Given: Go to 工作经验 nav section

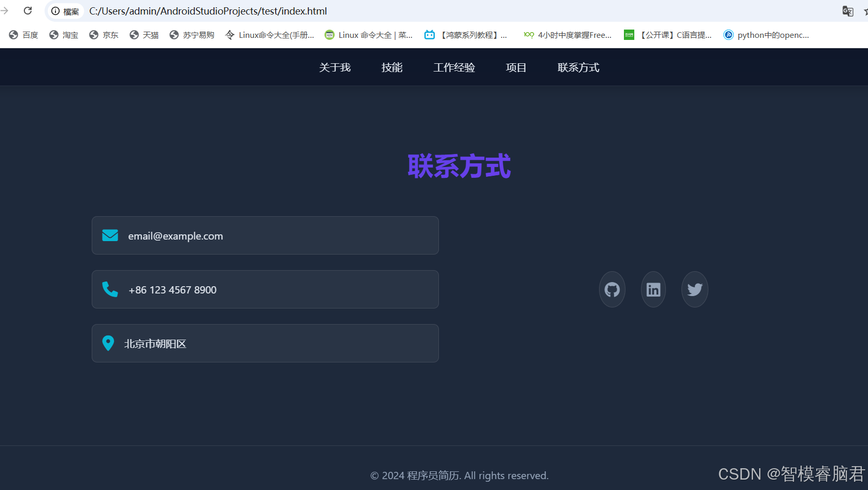Looking at the screenshot, I should click(454, 67).
